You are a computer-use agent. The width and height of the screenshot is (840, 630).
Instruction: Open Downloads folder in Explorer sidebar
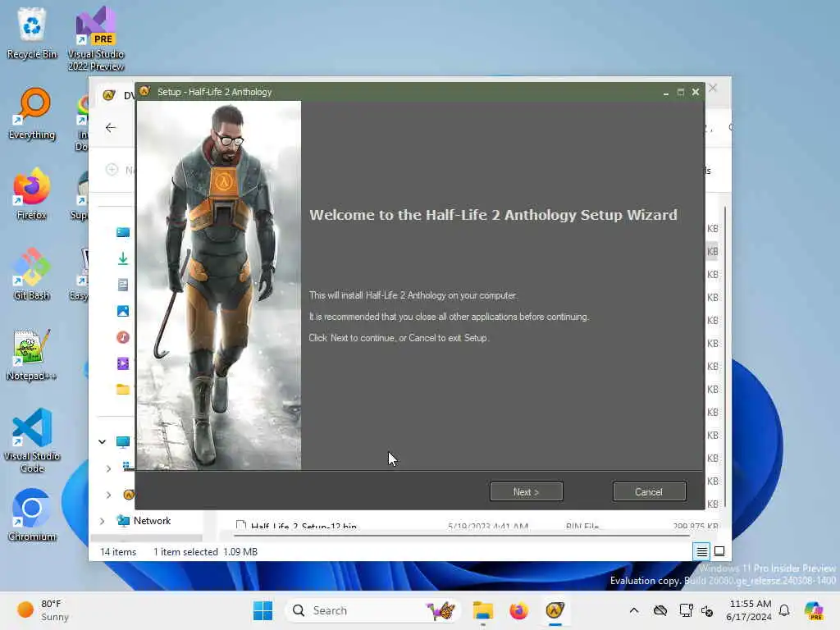pos(123,258)
